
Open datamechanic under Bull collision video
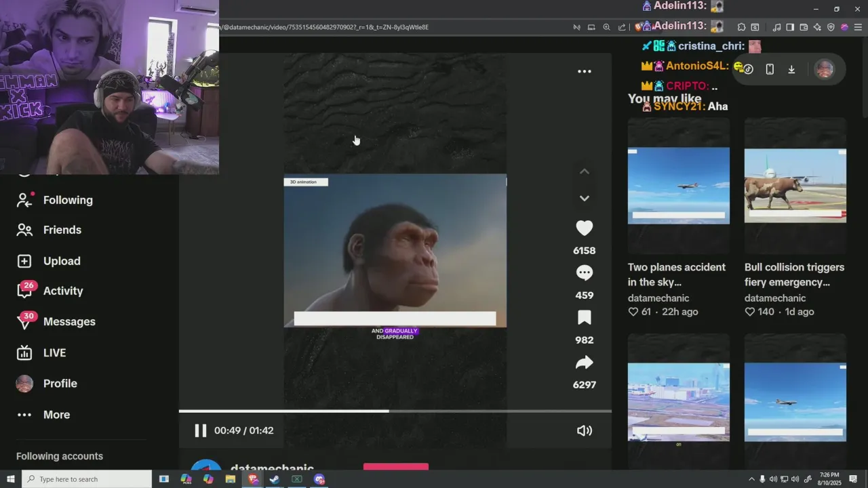point(775,298)
